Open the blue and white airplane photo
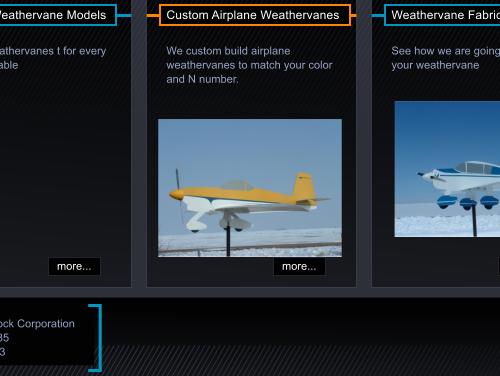 [x=447, y=169]
